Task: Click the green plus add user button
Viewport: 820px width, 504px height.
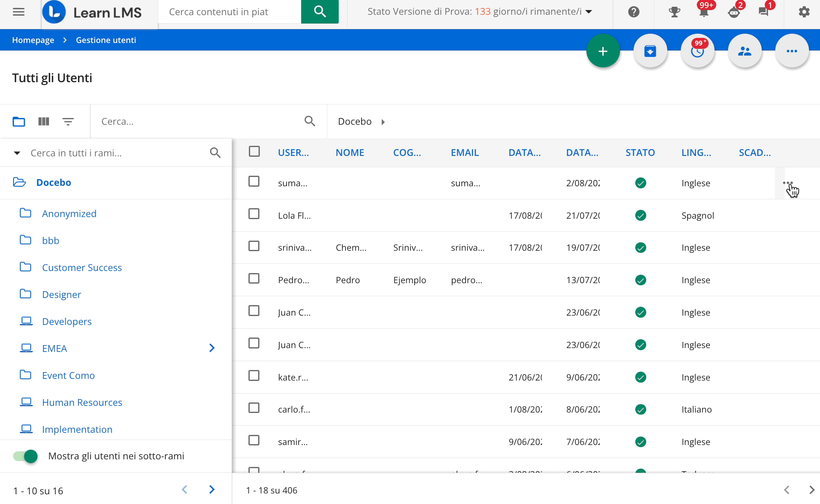Action: tap(603, 51)
